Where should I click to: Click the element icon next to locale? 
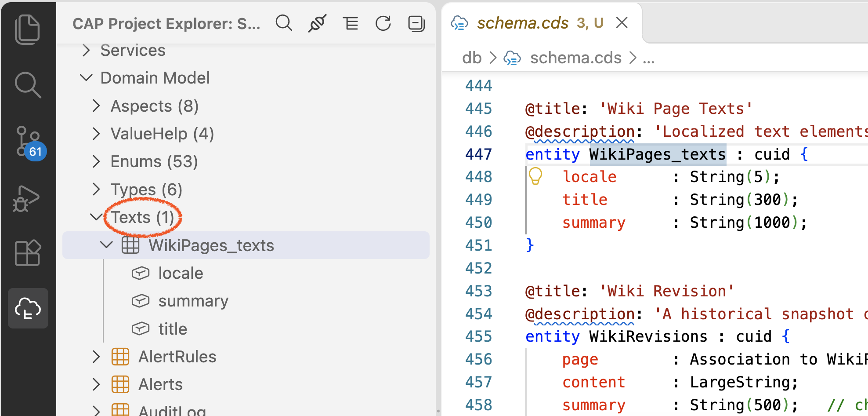(x=141, y=273)
